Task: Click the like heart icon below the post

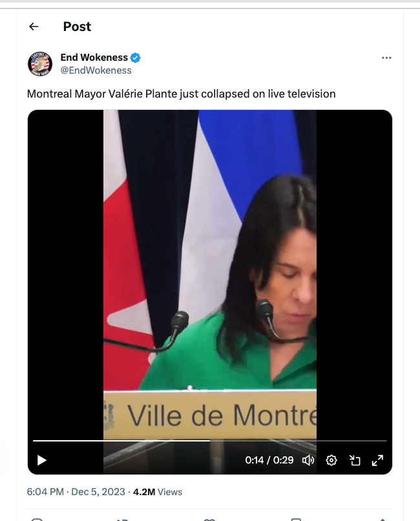Action: click(x=209, y=519)
